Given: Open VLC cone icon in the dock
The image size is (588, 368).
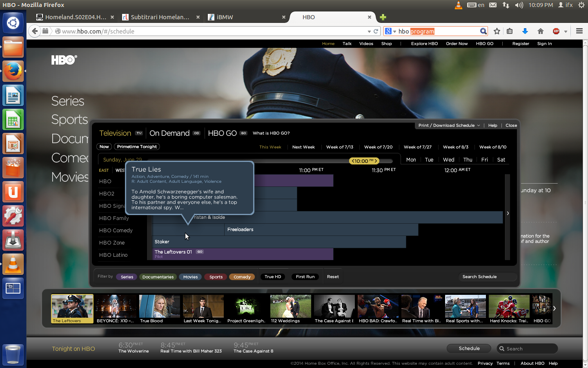Looking at the screenshot, I should click(13, 265).
